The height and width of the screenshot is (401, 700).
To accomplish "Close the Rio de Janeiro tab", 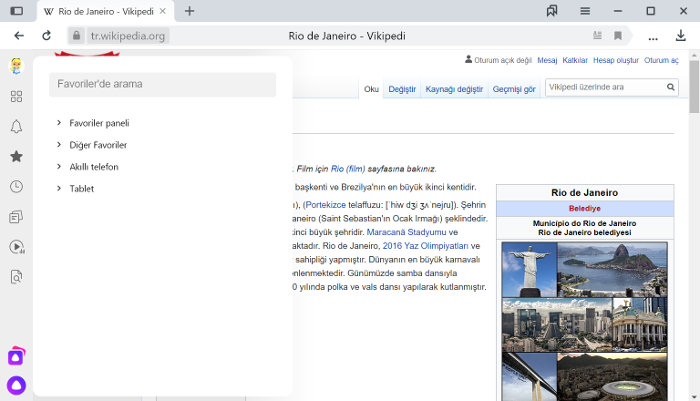I will (163, 11).
